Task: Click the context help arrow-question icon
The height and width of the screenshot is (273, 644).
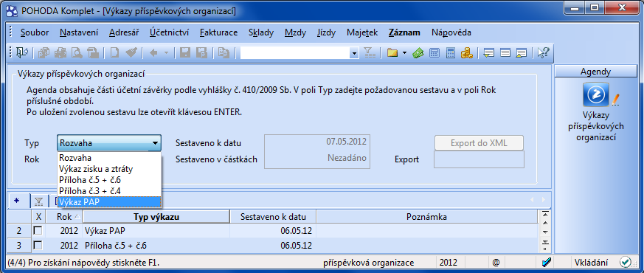Action: (x=544, y=53)
